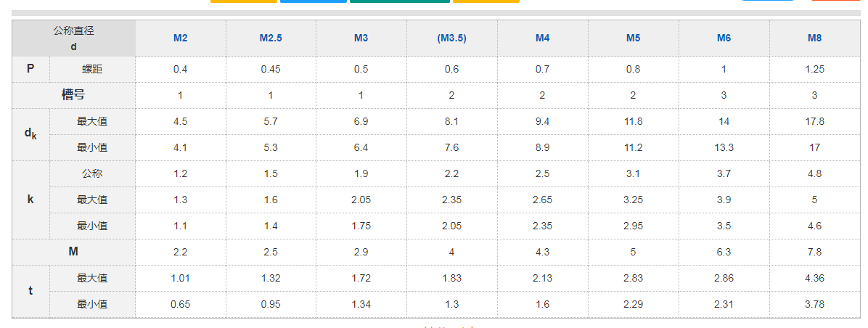Click the 公称直径 d header cell
Viewport: 868px width, 328px height.
(73, 38)
